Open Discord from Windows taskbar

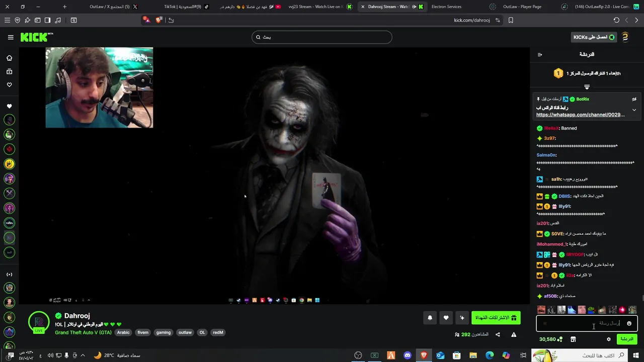[x=408, y=355]
